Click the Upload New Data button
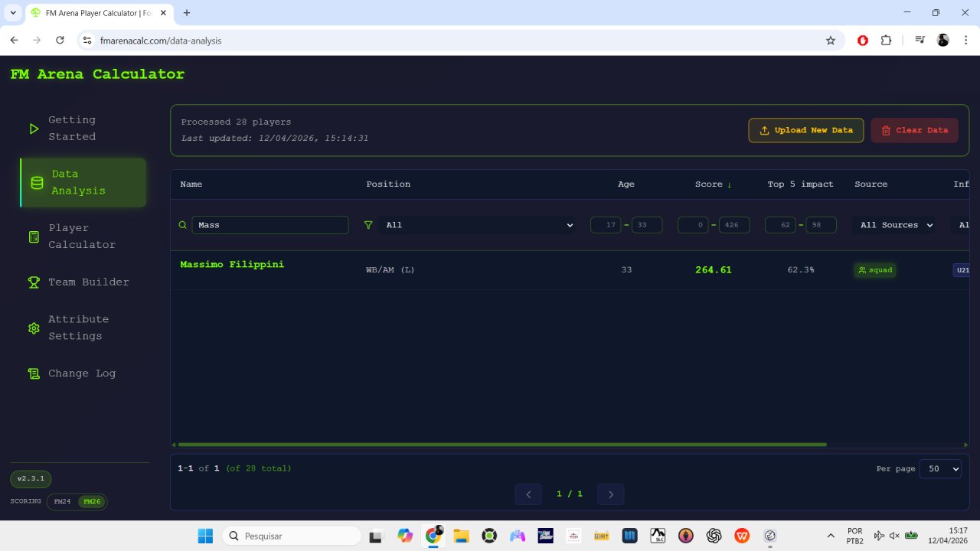Screen dimensions: 980x551 point(806,130)
